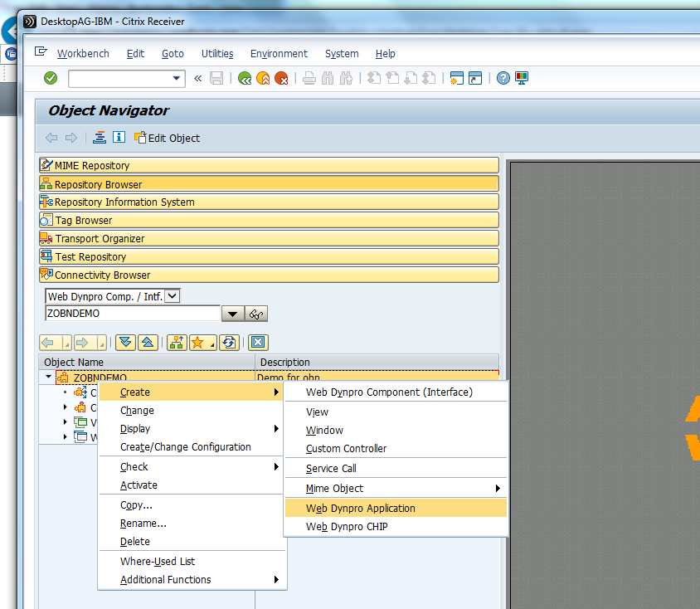The image size is (700, 609).
Task: Click the Close Object List icon
Action: (258, 343)
